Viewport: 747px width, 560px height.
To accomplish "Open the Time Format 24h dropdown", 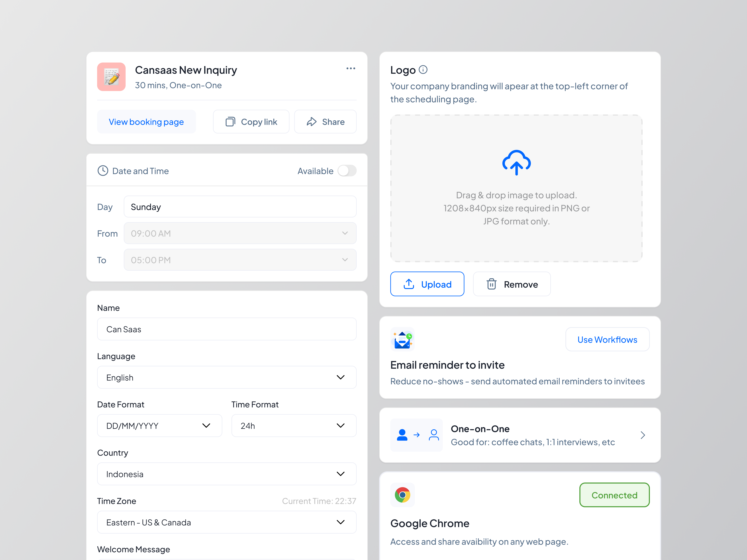I will [x=294, y=425].
